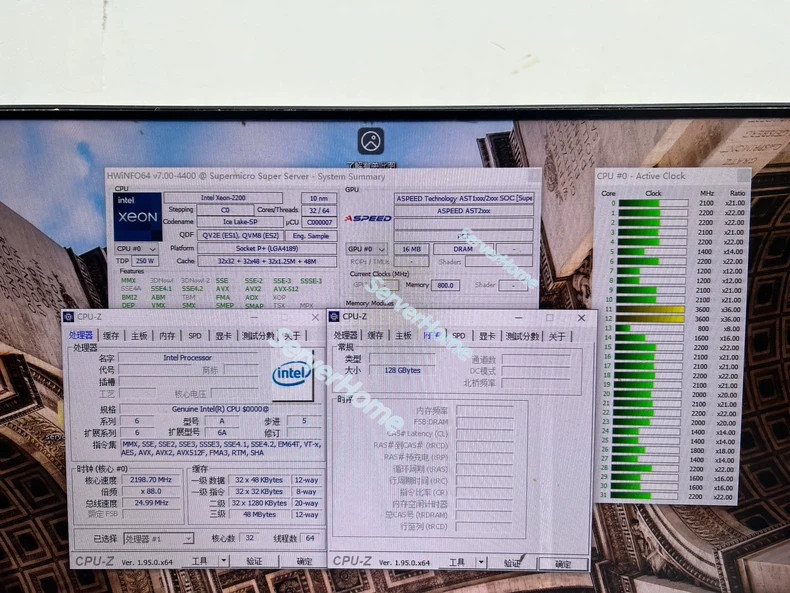Click the 2198.70 MHz core speed value
Screen dimensions: 790x593
(x=151, y=480)
